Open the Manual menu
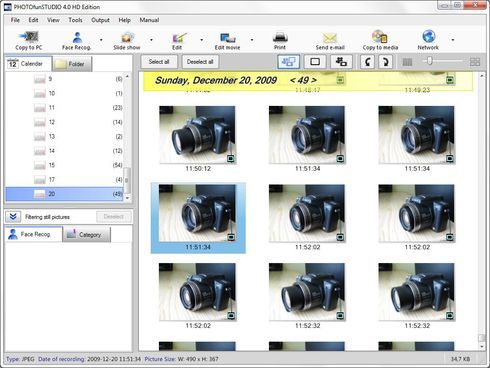490x368 pixels. click(149, 20)
